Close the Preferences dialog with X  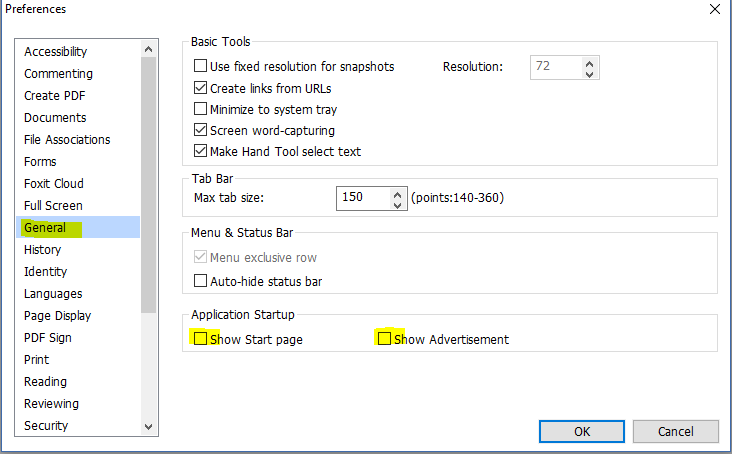click(715, 9)
